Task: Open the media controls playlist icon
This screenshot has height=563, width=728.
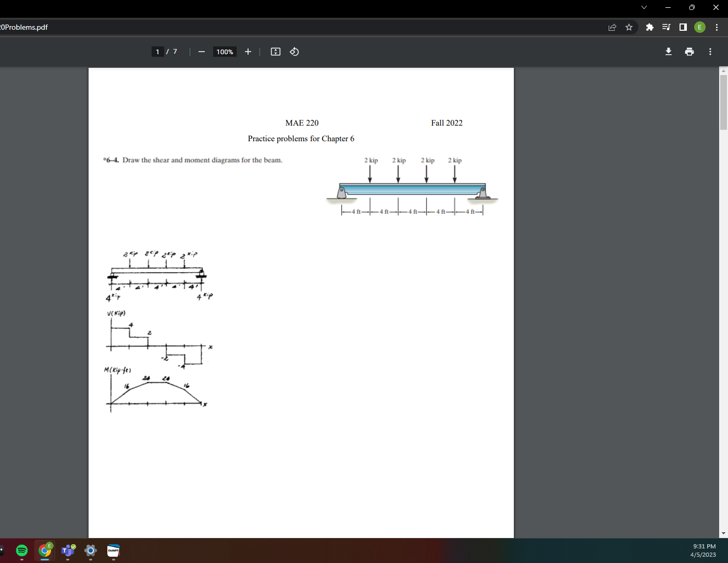Action: tap(665, 27)
